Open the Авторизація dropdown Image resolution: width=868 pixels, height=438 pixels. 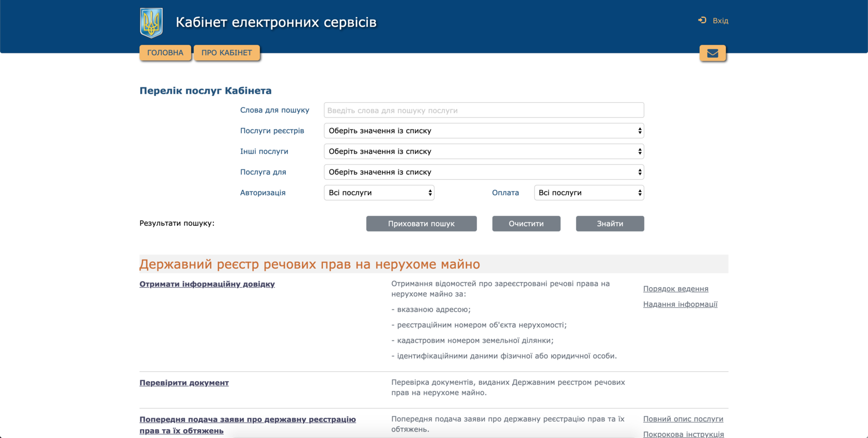tap(379, 193)
